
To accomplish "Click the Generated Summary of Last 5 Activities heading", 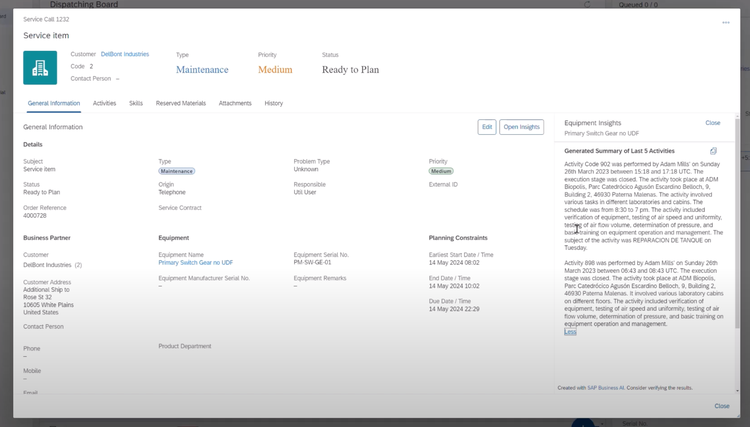I will 619,151.
